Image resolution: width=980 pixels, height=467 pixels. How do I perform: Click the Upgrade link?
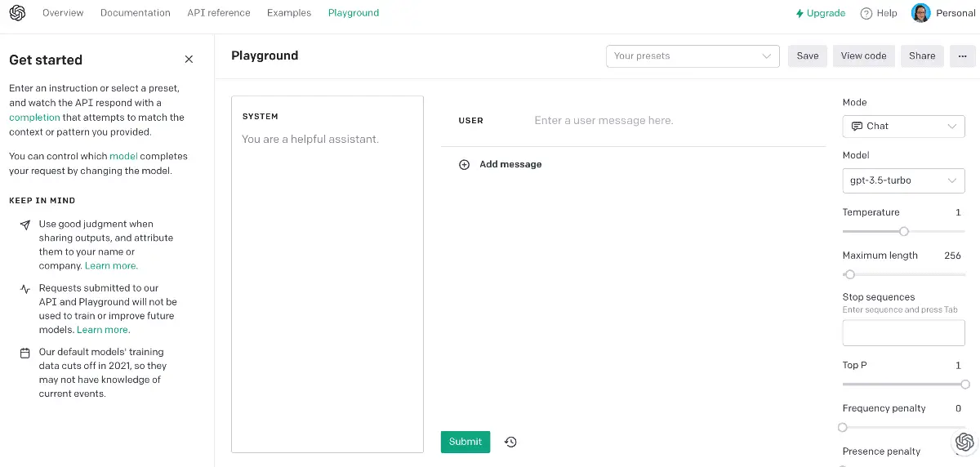tap(821, 13)
